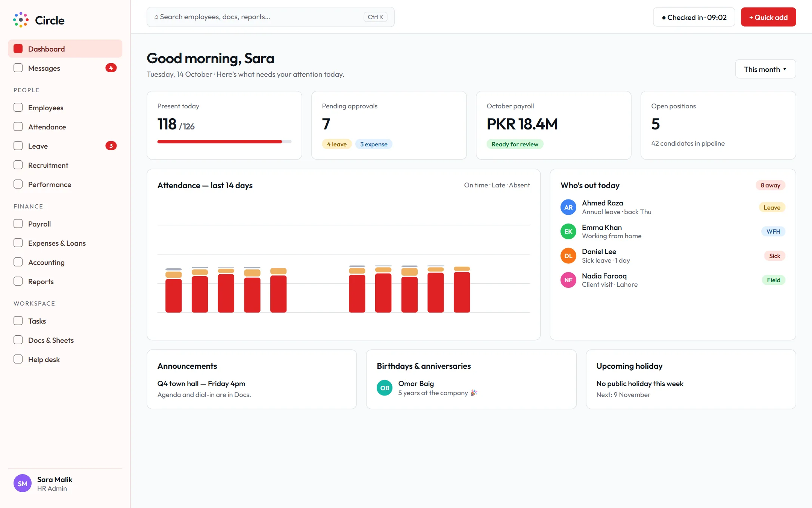Click the Emma Khan WFH tag
Viewport: 812px width, 508px height.
point(773,231)
